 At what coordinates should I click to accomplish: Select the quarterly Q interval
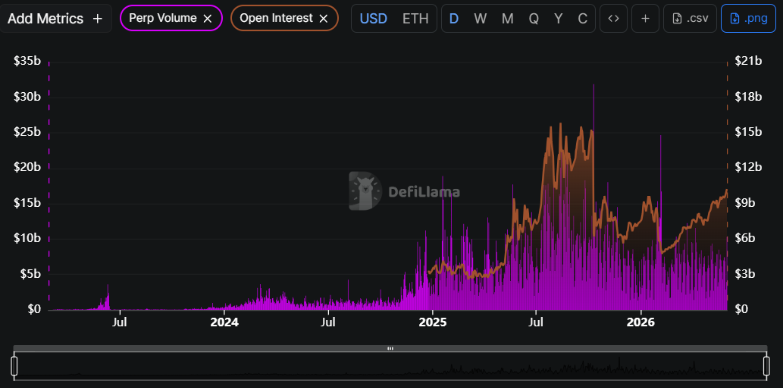(x=534, y=19)
